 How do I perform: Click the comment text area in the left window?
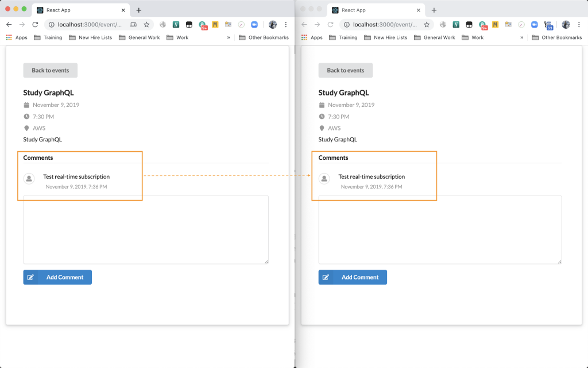[146, 229]
